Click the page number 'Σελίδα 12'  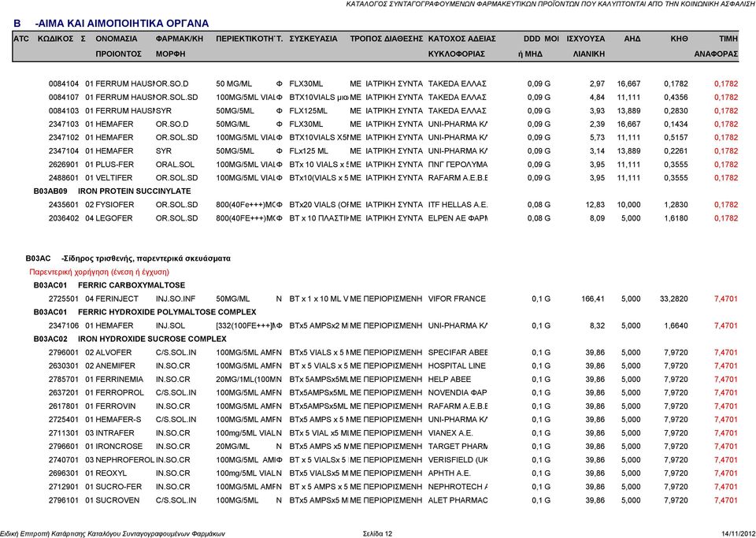[377, 533]
